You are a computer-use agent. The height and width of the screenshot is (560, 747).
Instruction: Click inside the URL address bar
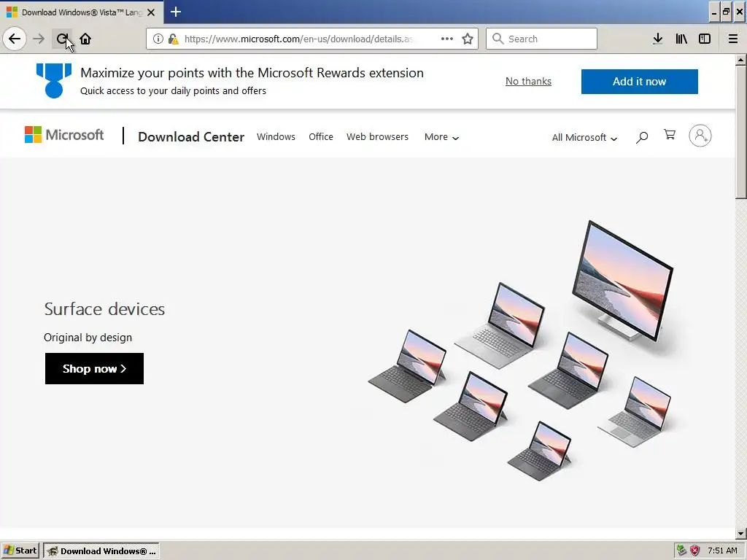pos(298,39)
